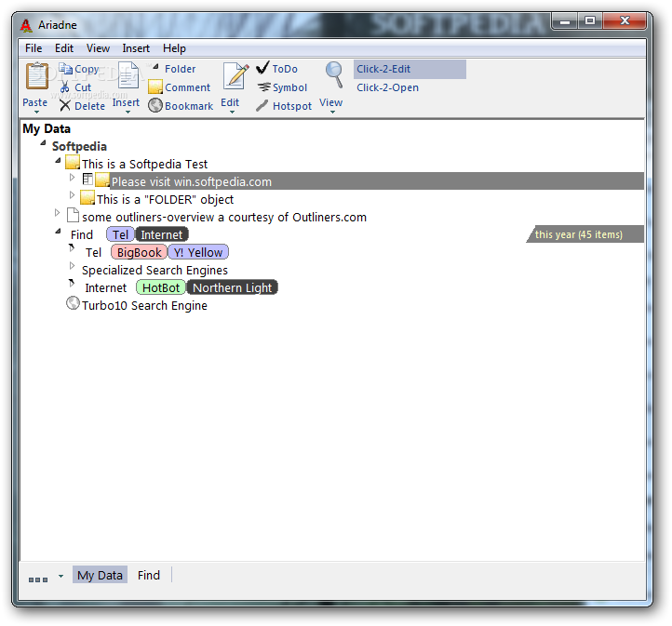
Task: Click the Internet hotspot tag in Find row
Action: click(162, 234)
